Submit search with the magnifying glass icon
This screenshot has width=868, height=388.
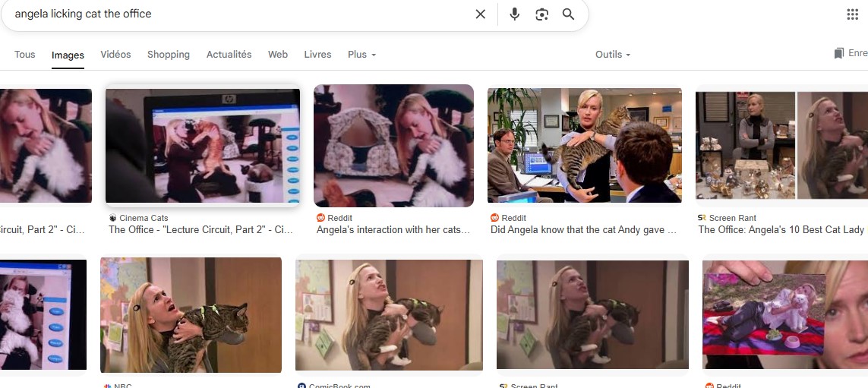coord(568,14)
